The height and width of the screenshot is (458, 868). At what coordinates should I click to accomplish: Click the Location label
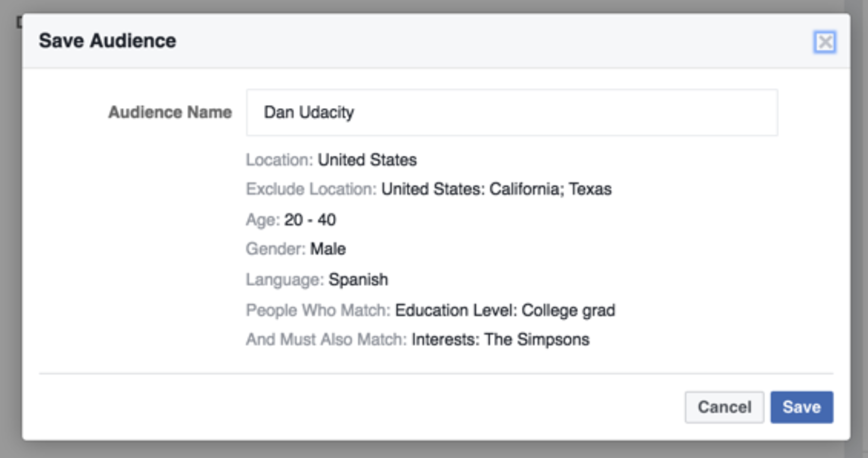pyautogui.click(x=279, y=160)
